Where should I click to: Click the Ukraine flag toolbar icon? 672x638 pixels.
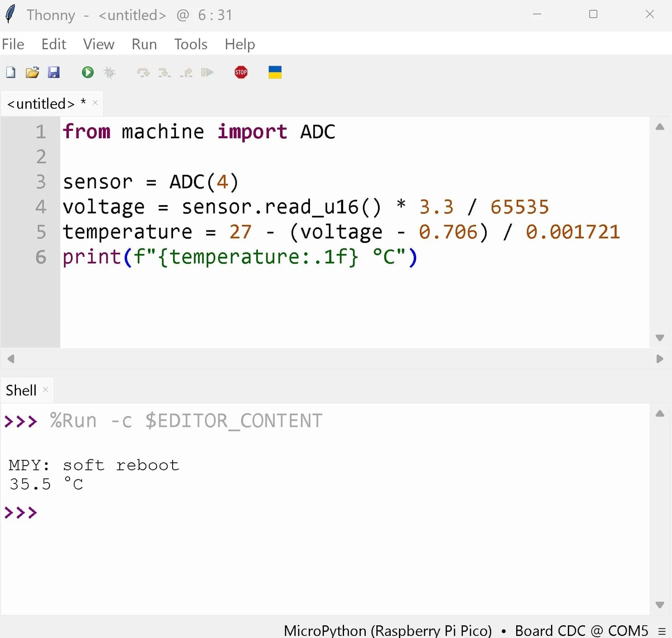(275, 72)
